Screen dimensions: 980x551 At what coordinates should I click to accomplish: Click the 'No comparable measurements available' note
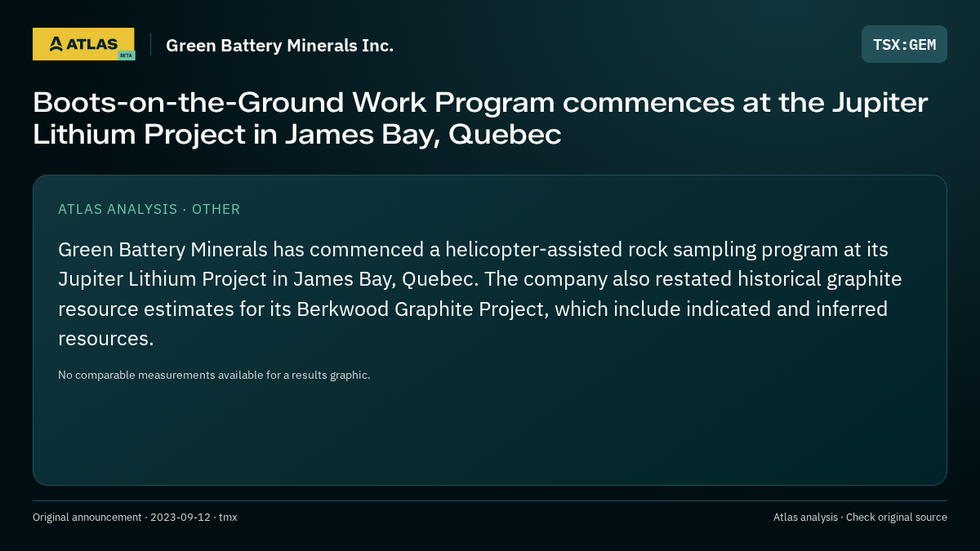point(214,375)
